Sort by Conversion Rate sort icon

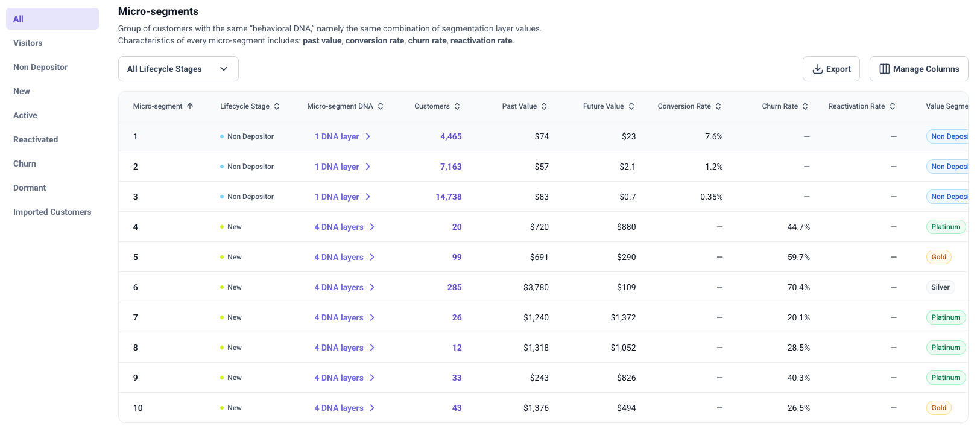point(718,106)
